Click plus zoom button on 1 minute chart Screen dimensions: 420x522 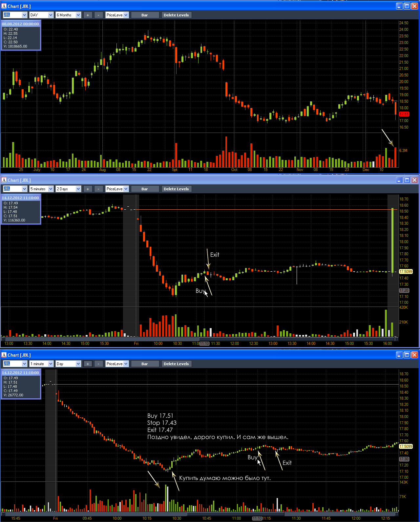88,364
